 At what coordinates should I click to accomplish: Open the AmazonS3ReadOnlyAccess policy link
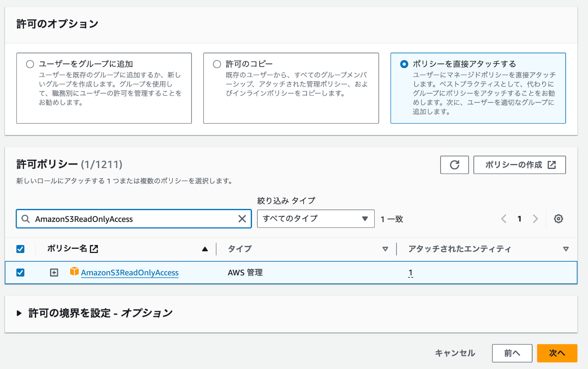130,273
